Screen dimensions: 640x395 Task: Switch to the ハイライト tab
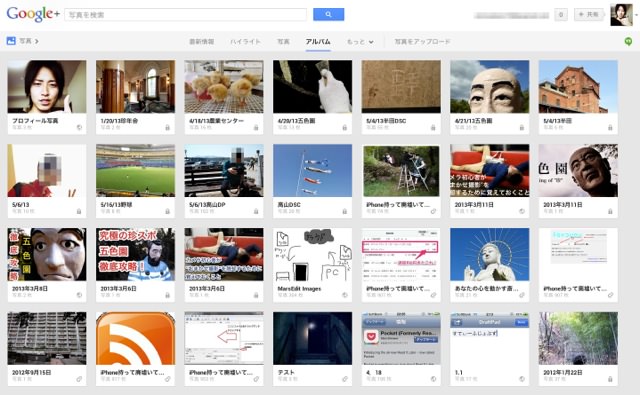click(x=245, y=42)
